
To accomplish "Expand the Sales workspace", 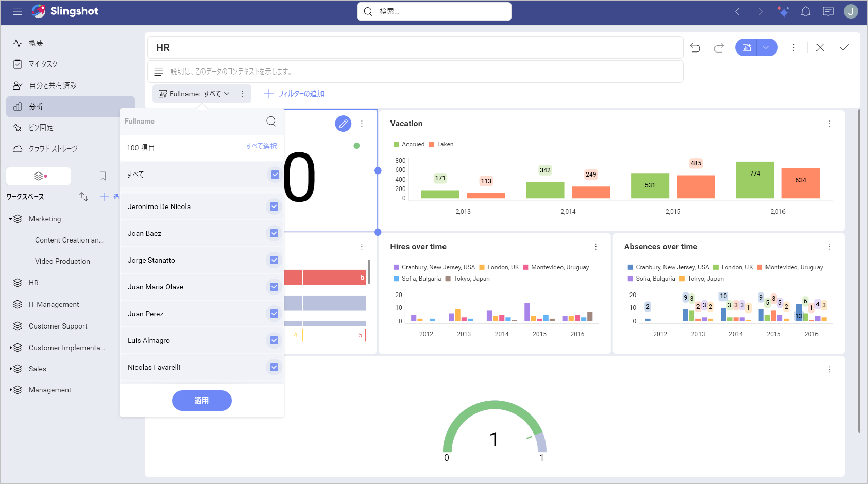I will pos(10,369).
